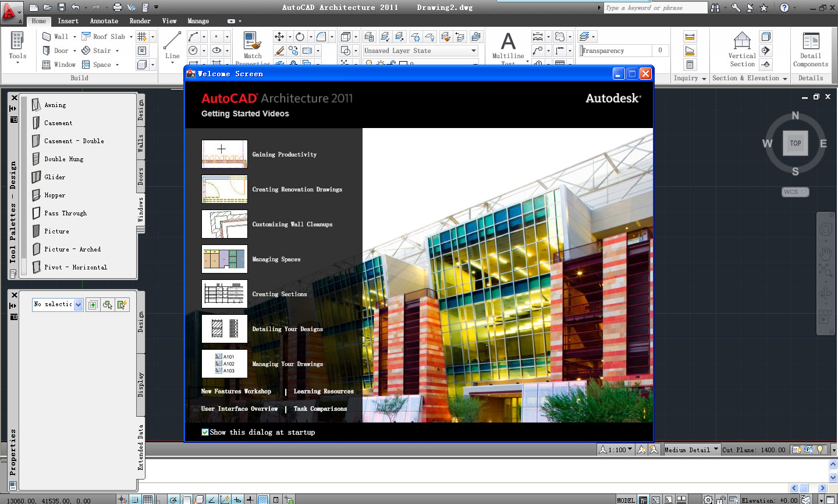Select the Doors tab on Tool Palettes
This screenshot has width=838, height=504.
pos(140,176)
